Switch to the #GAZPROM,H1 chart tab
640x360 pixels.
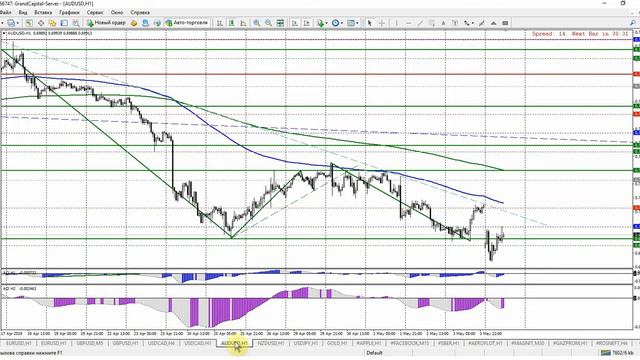570,343
